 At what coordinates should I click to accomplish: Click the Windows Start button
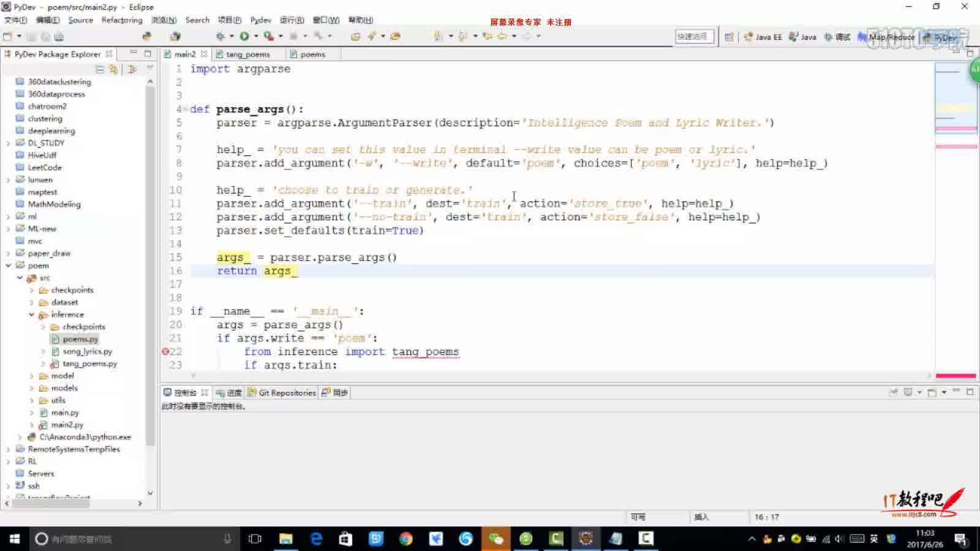pyautogui.click(x=15, y=539)
